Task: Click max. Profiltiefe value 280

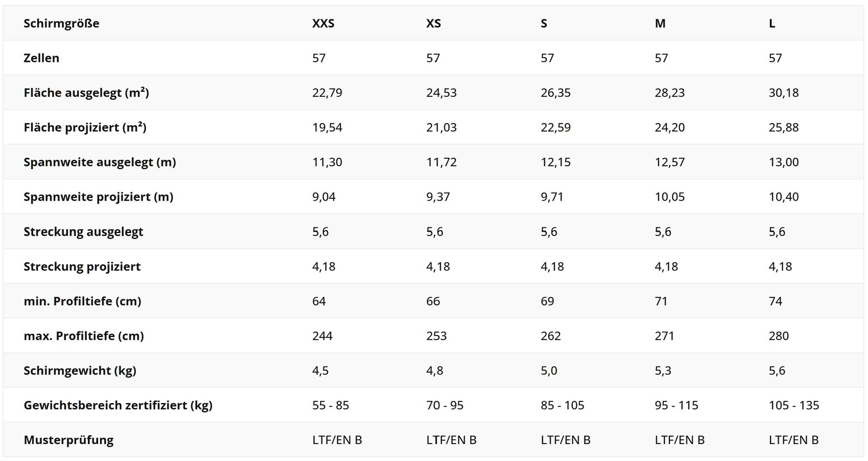Action: (779, 336)
